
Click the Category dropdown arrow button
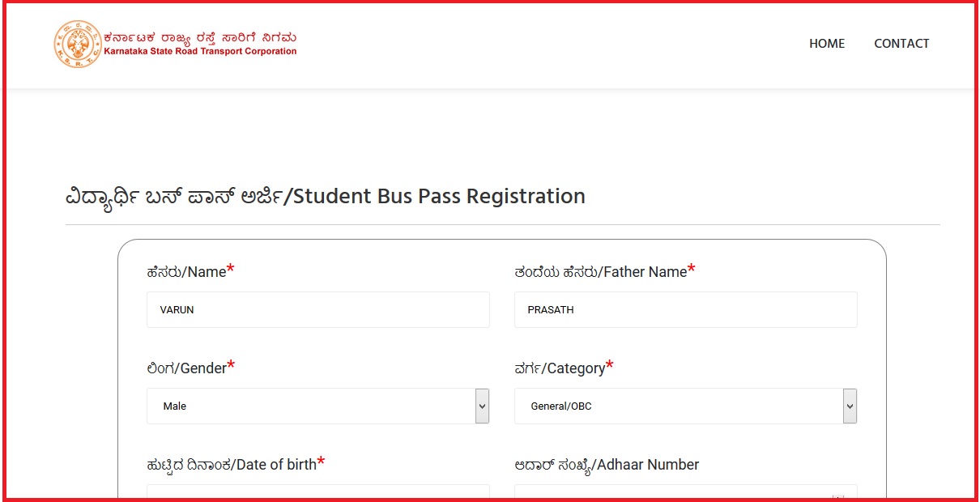pos(850,406)
